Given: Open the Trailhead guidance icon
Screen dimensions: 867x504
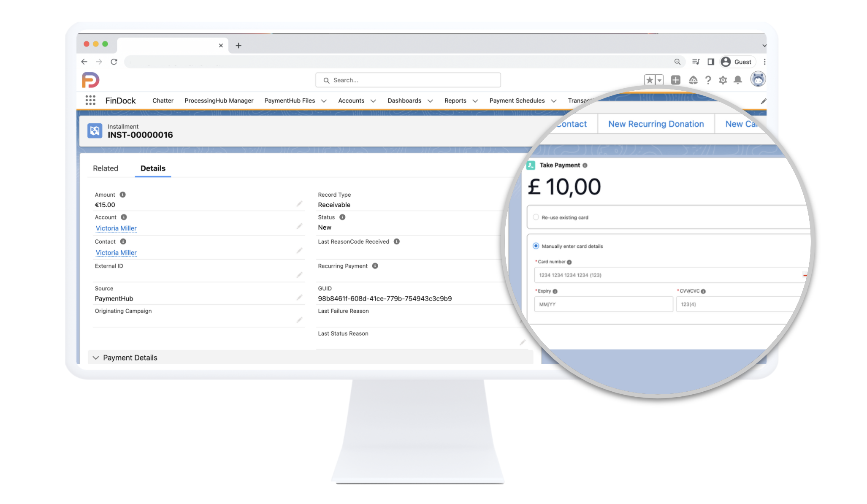Looking at the screenshot, I should [693, 80].
